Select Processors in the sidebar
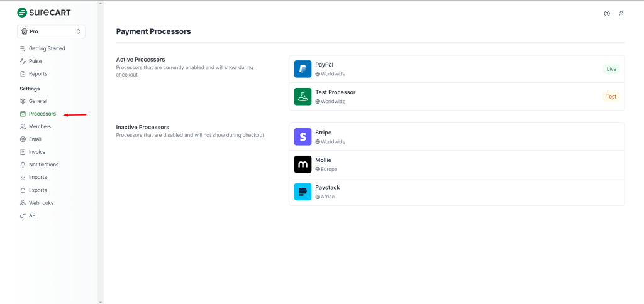Image resolution: width=644 pixels, height=304 pixels. click(42, 114)
